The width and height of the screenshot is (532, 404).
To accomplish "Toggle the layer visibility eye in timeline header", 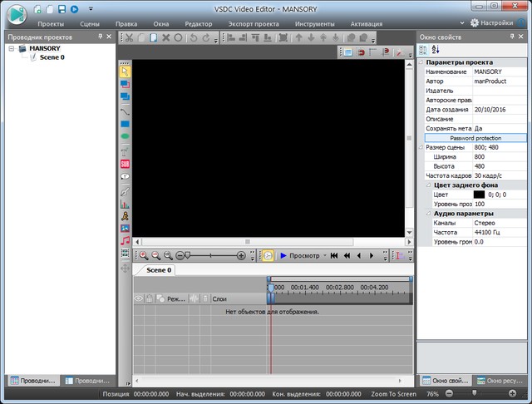I will [x=139, y=298].
